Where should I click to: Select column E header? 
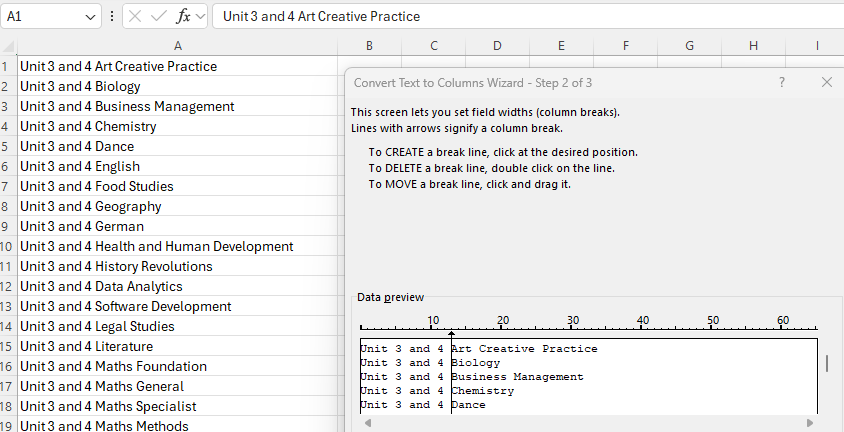561,46
